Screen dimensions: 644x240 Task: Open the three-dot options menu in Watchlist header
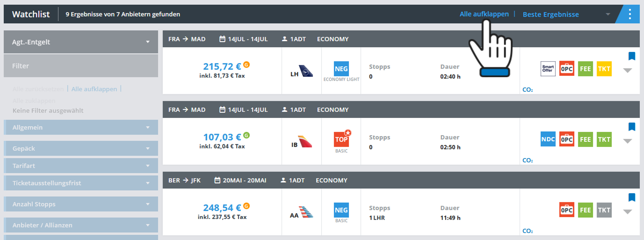[x=630, y=14]
